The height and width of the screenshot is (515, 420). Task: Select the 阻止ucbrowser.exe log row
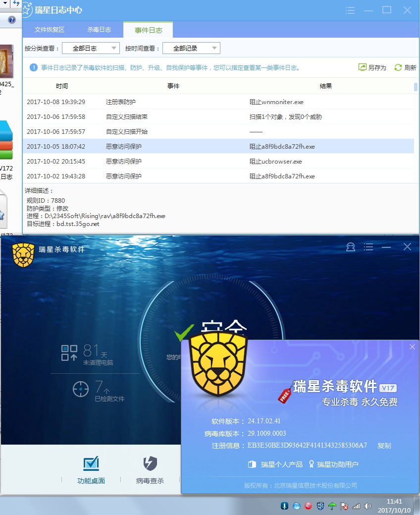tap(218, 161)
